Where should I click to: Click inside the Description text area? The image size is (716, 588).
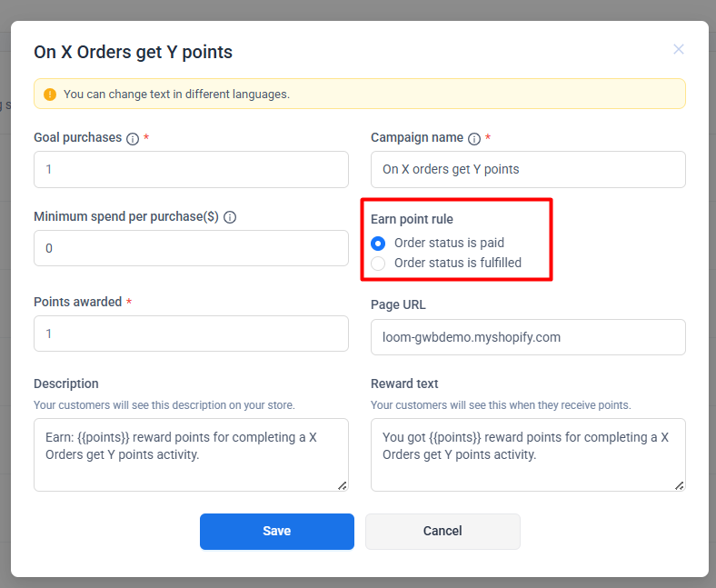click(191, 454)
